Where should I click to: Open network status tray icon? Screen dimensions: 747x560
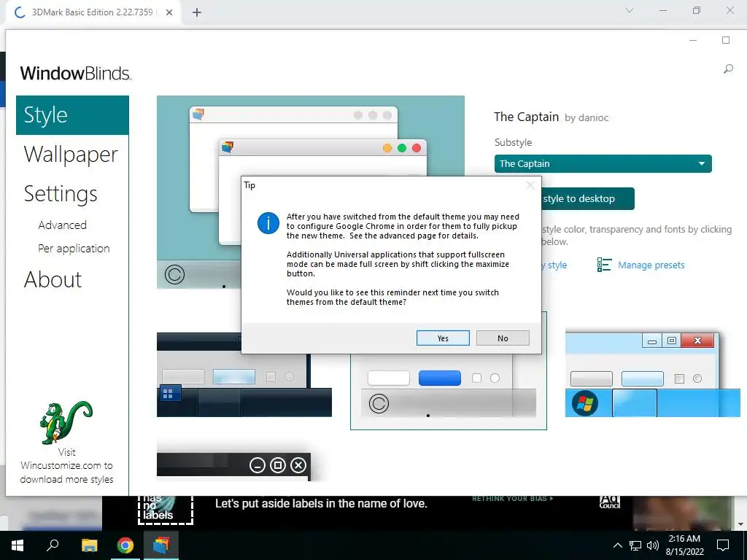tap(635, 545)
